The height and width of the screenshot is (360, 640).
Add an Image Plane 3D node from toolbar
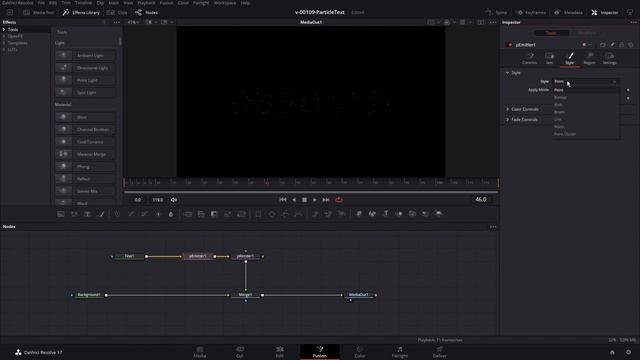359,214
